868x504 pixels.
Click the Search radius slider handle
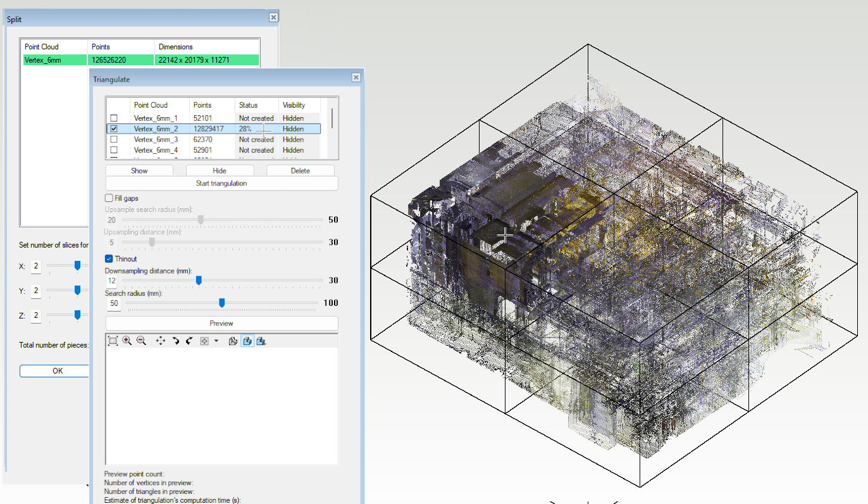point(222,303)
